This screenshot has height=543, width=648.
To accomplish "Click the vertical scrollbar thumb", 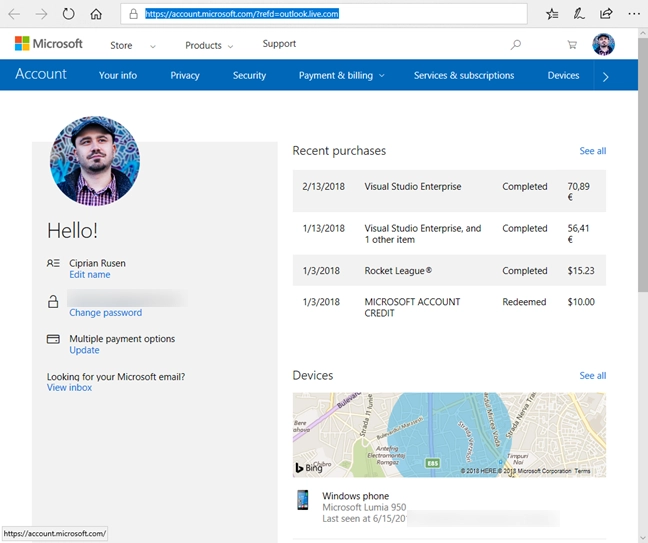I will pyautogui.click(x=643, y=165).
